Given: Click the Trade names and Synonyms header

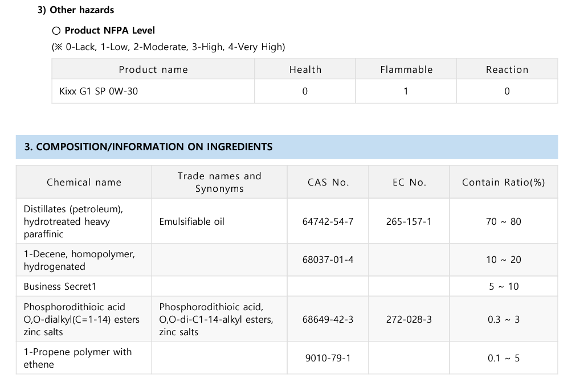Looking at the screenshot, I should pyautogui.click(x=219, y=182).
